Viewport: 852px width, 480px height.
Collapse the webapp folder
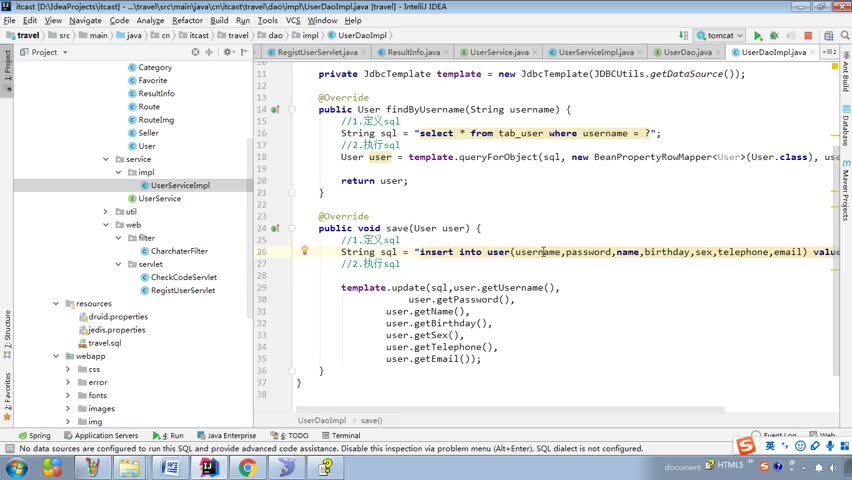(56, 356)
